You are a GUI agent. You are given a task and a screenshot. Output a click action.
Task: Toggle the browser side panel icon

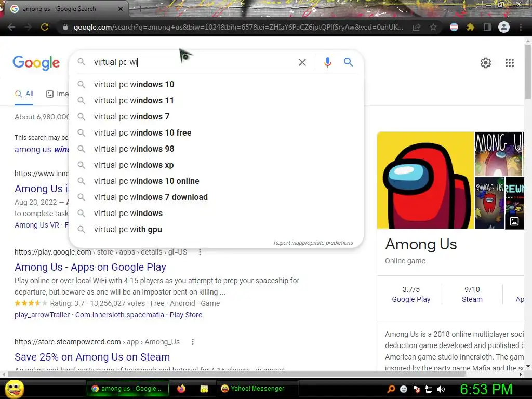487,27
